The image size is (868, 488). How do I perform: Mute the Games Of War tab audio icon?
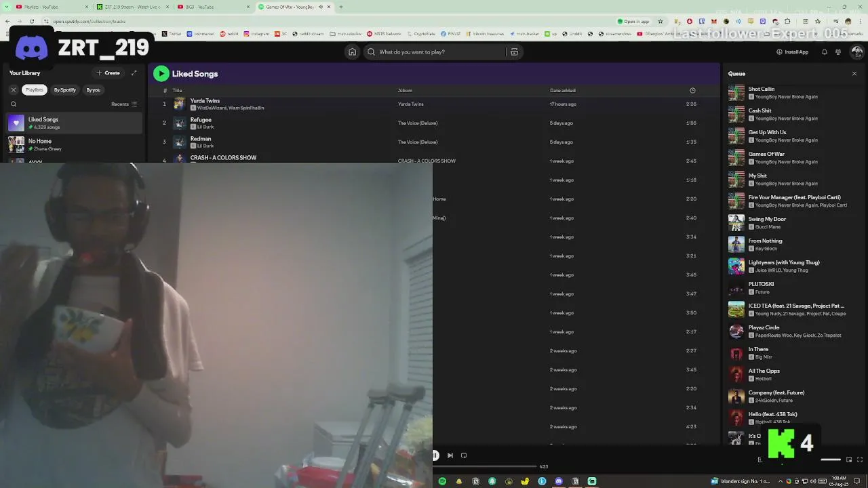[321, 7]
